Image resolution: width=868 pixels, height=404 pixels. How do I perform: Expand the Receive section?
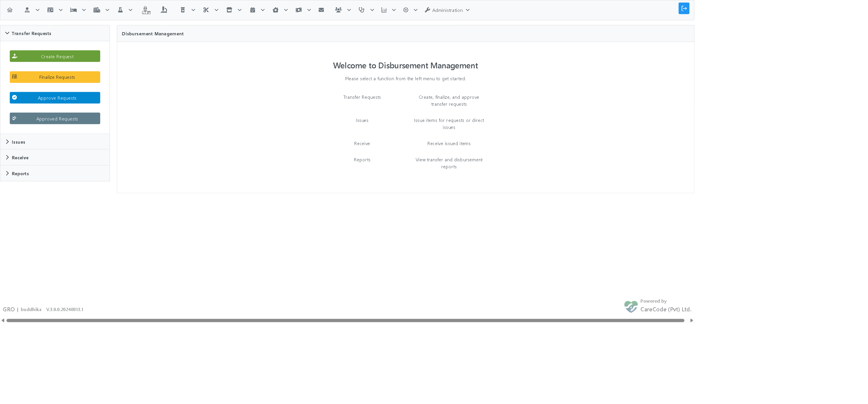55,158
